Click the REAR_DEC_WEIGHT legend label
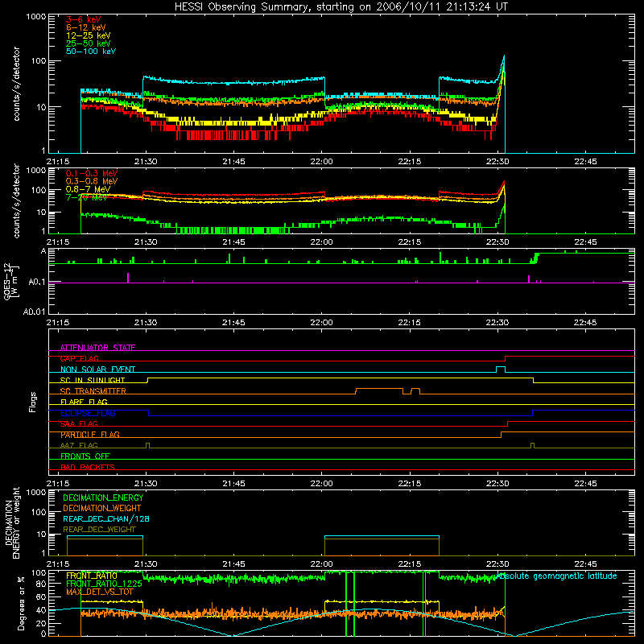The height and width of the screenshot is (644, 644). click(99, 530)
